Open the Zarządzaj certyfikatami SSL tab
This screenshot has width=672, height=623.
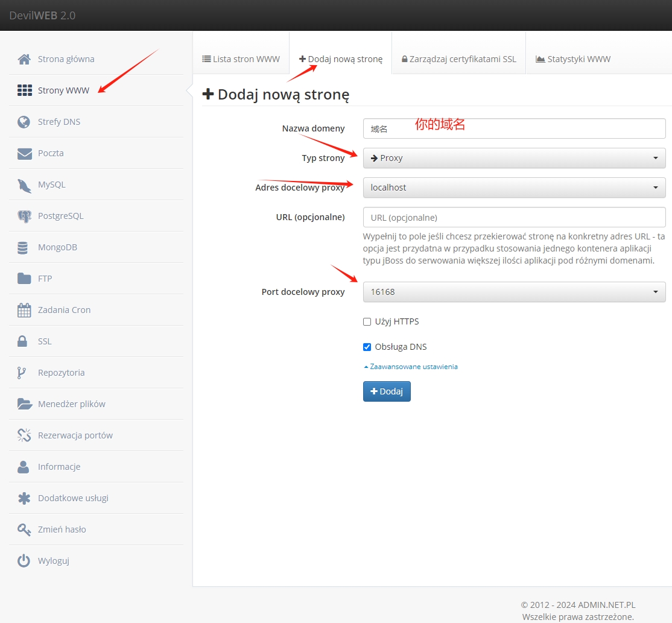point(458,59)
